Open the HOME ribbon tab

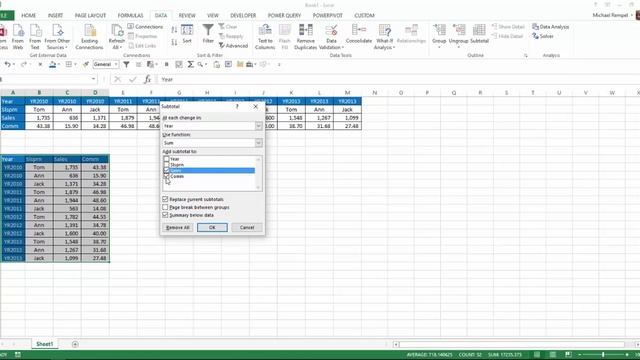click(x=29, y=16)
